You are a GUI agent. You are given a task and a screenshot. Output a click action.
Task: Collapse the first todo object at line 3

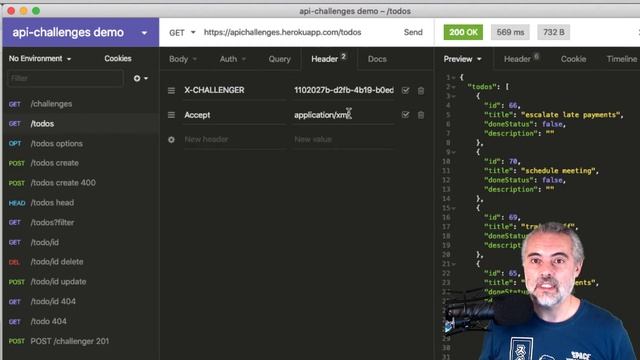(x=453, y=96)
